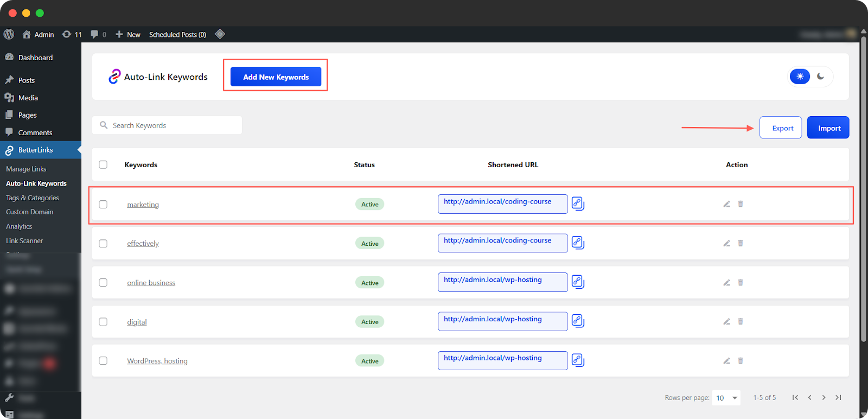The height and width of the screenshot is (419, 868).
Task: Select all keywords with header checkbox
Action: point(103,164)
